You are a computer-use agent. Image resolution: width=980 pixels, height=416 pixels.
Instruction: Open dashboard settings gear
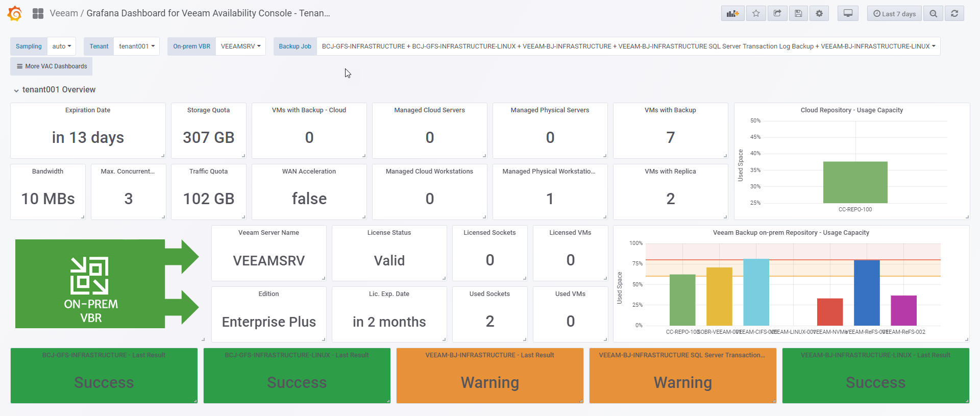click(x=819, y=14)
